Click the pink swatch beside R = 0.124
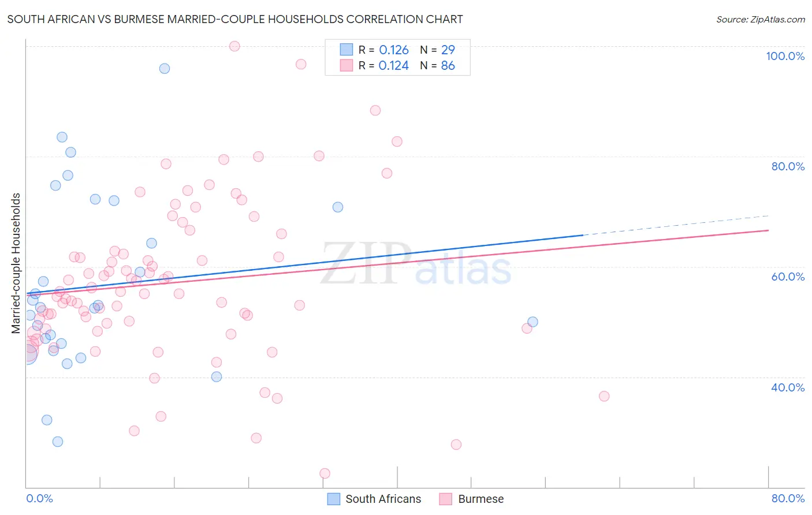Image resolution: width=812 pixels, height=515 pixels. (x=346, y=66)
